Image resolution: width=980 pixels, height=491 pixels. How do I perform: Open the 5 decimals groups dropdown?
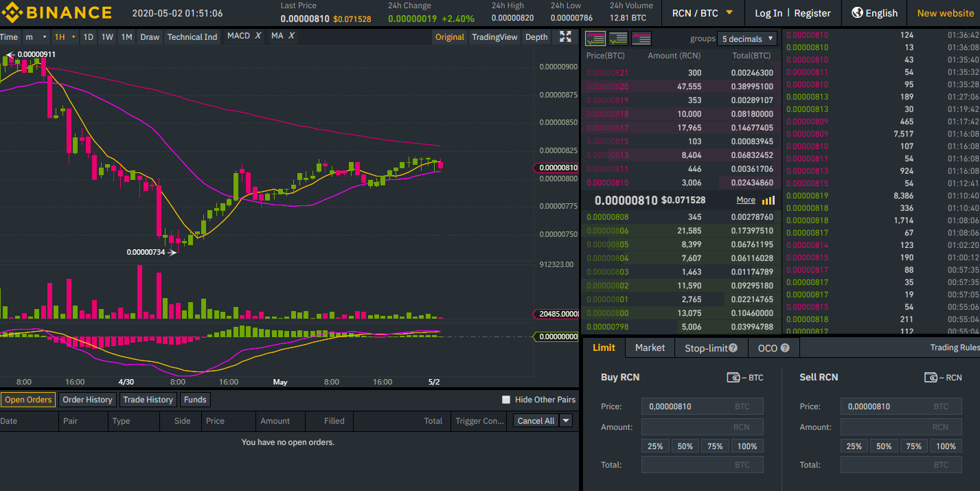pos(747,39)
